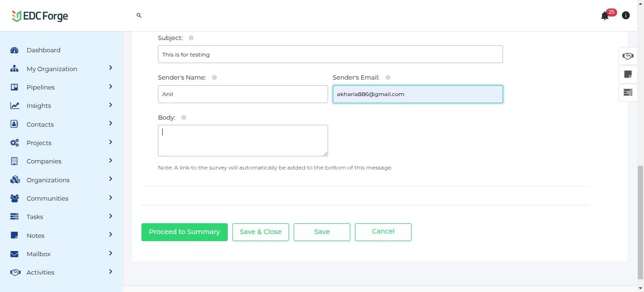This screenshot has width=644, height=292.
Task: Click the page vertical scrollbar thumb
Action: tap(640, 222)
